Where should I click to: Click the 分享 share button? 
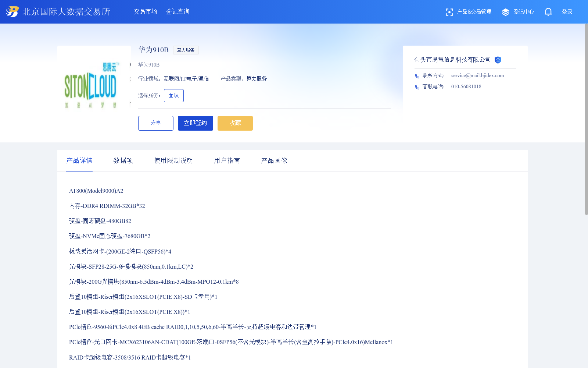click(x=156, y=123)
